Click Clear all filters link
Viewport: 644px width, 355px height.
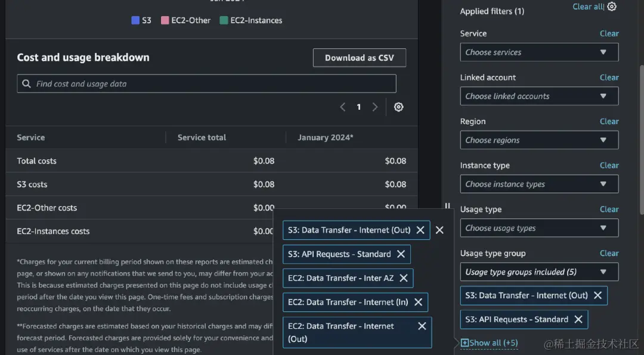pyautogui.click(x=588, y=7)
